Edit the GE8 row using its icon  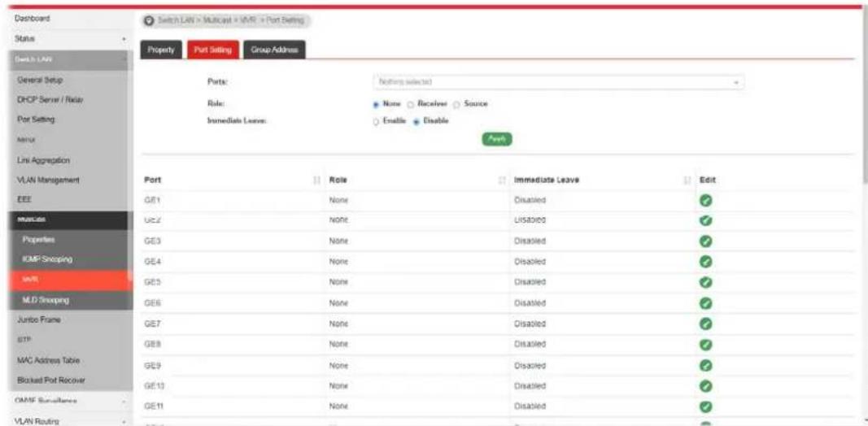[x=705, y=344]
